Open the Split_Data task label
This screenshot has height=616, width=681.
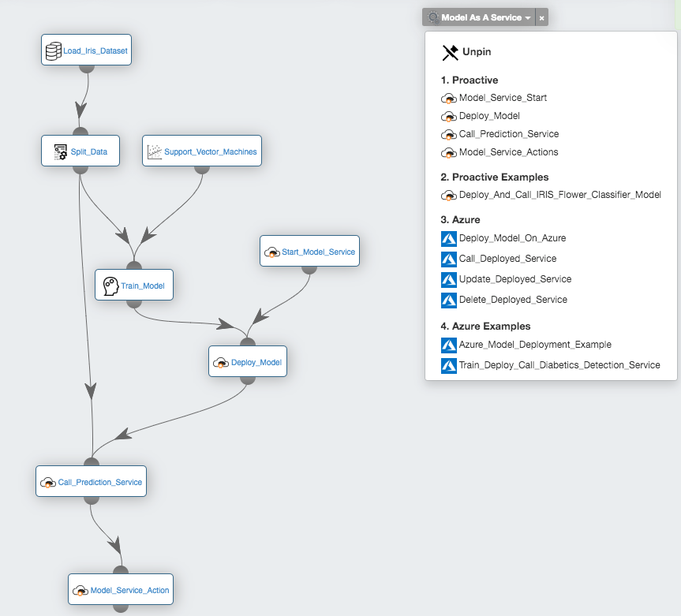click(x=89, y=152)
